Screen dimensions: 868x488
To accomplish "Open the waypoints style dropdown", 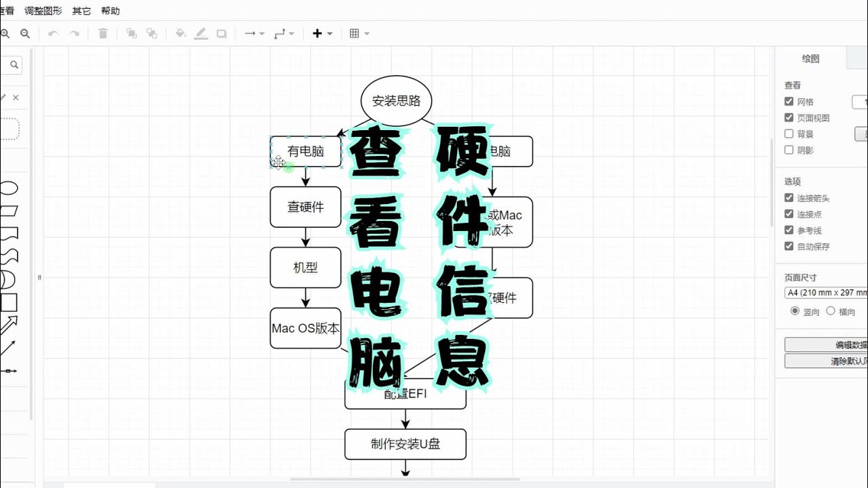I will coord(284,33).
